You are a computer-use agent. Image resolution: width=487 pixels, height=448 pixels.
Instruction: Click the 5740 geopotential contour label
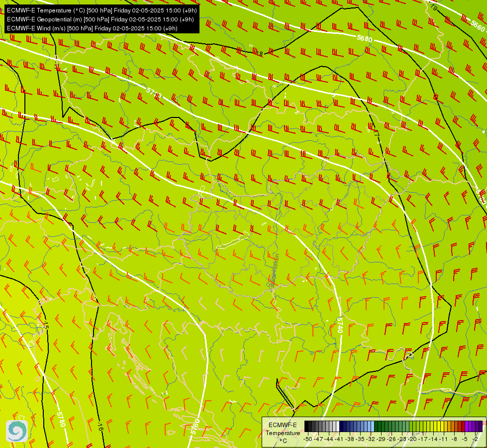coord(339,325)
